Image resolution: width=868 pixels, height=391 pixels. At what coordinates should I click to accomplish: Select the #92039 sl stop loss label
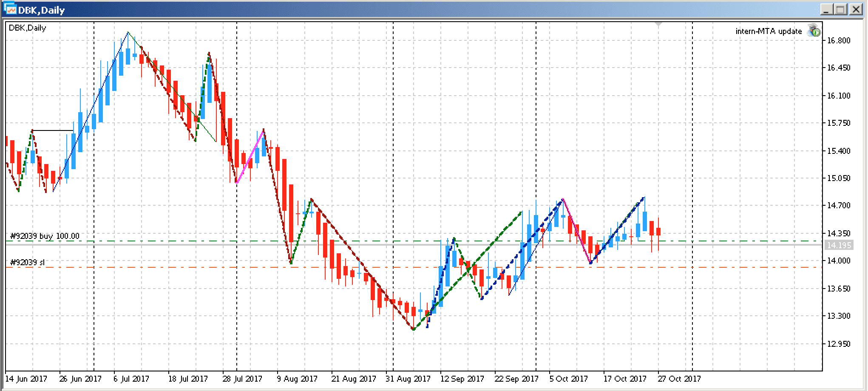point(27,263)
